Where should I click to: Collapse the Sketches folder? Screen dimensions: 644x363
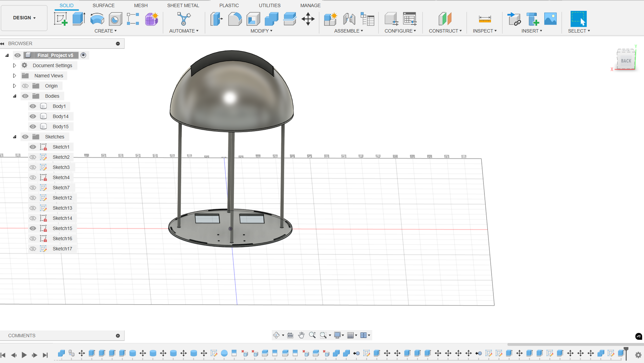tap(15, 137)
